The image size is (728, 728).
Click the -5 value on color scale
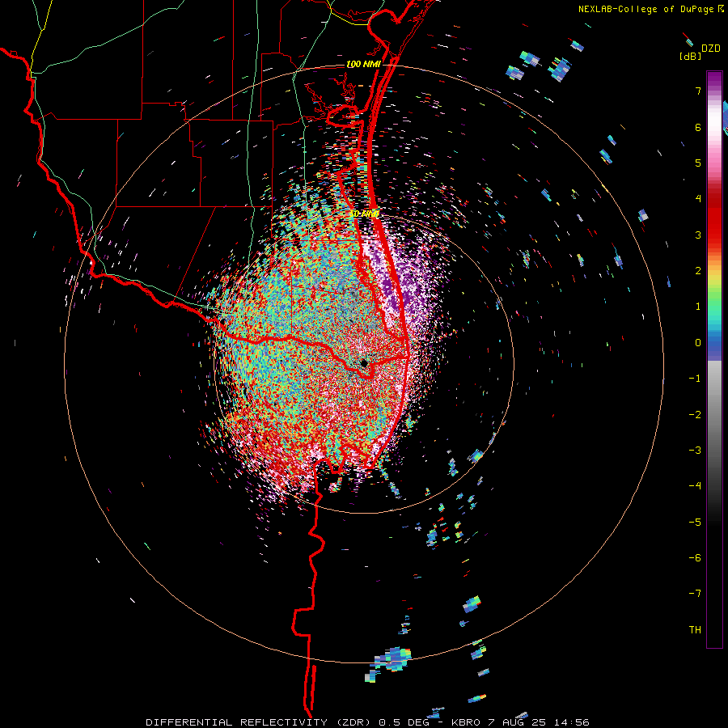click(695, 522)
